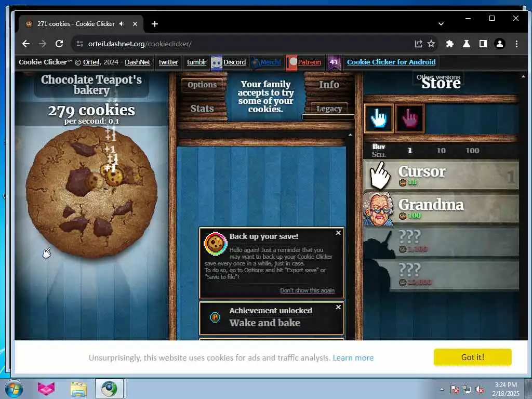Toggle the browser side panel
Screen dimensions: 532x399
pyautogui.click(x=483, y=44)
